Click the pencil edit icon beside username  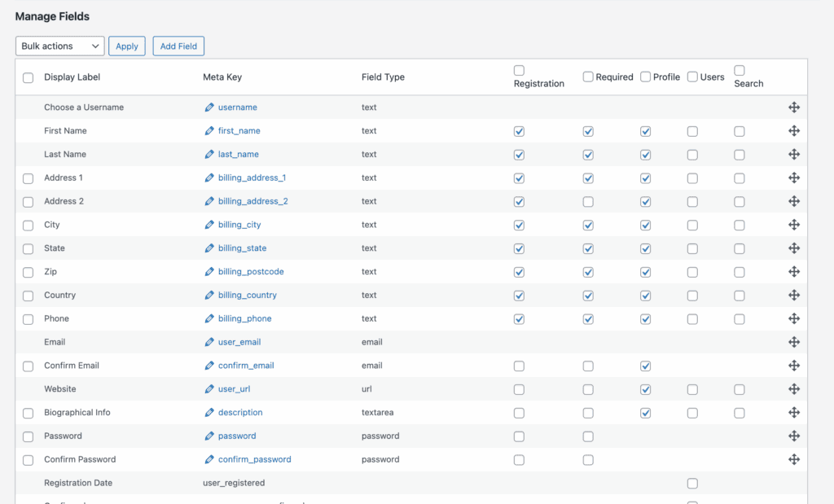click(x=209, y=107)
